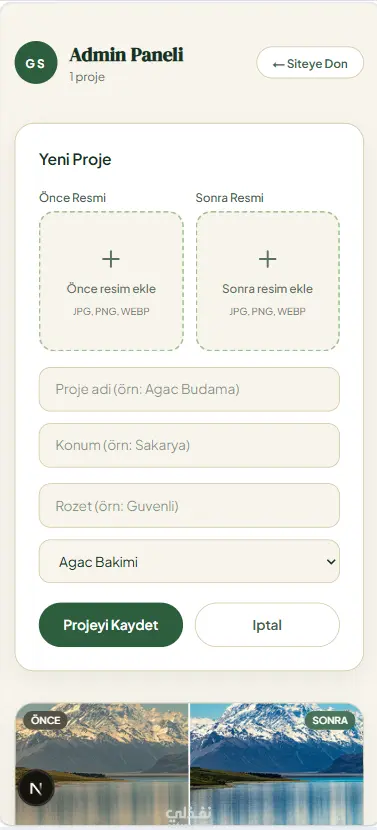Click the Önce resim ekle upload area
Screen dimensions: 377x830
tap(111, 281)
